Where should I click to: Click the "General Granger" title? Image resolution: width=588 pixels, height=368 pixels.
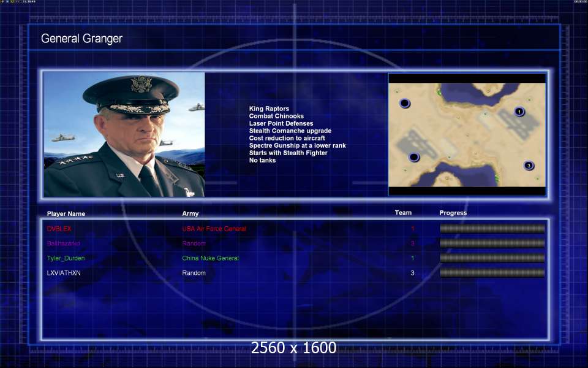81,39
